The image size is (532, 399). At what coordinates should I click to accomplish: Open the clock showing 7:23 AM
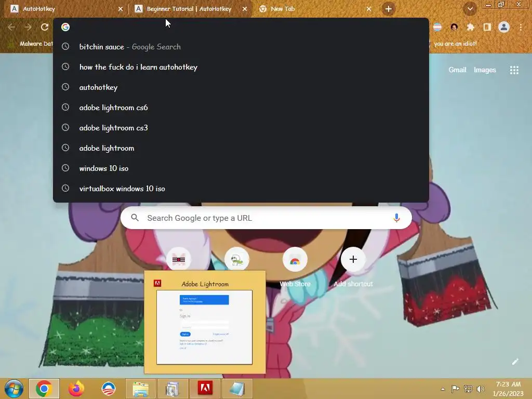[508, 389]
